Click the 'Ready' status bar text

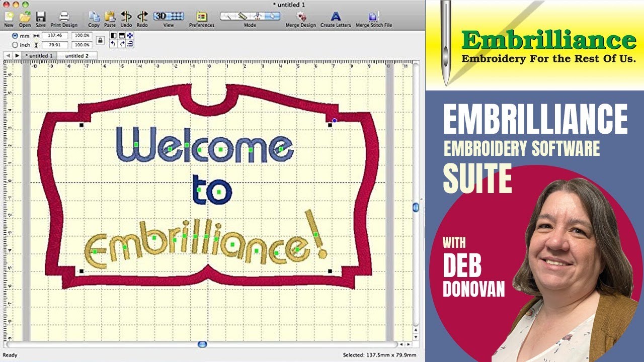[10, 355]
